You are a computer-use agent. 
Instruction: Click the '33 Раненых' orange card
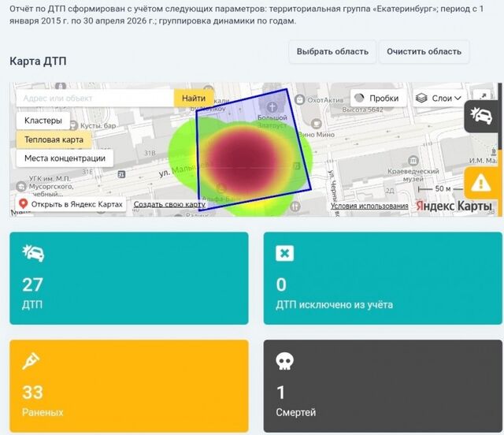129,386
